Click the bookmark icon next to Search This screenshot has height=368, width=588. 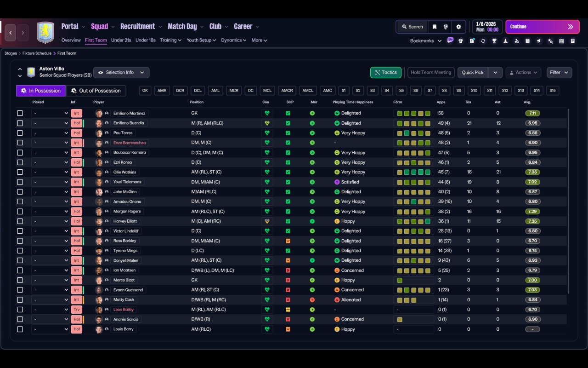point(434,27)
